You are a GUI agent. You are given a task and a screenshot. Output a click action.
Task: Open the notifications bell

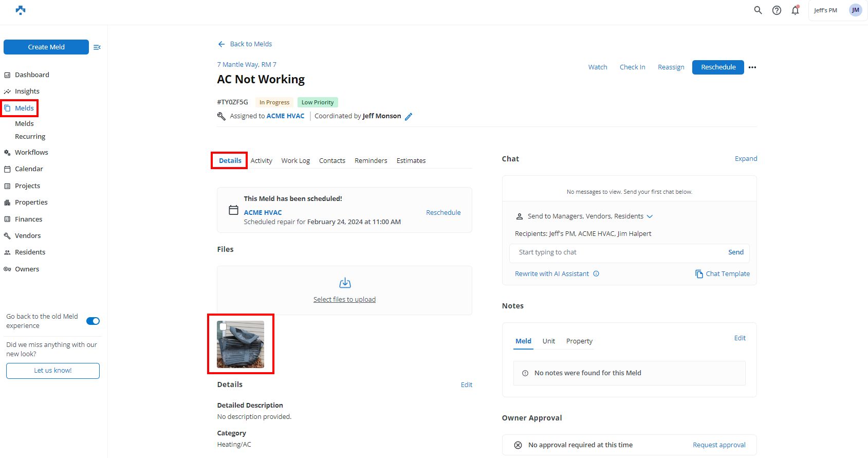click(795, 10)
